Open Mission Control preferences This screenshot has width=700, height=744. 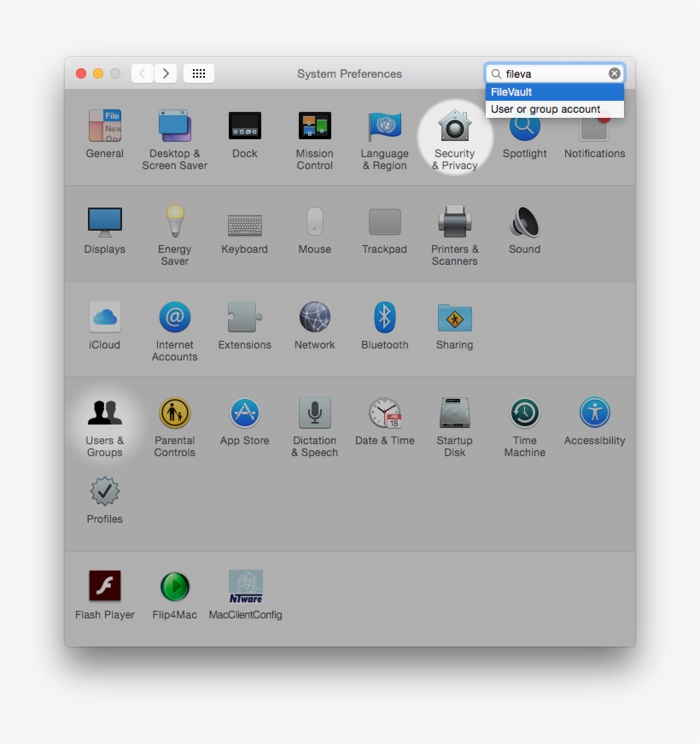coord(314,132)
